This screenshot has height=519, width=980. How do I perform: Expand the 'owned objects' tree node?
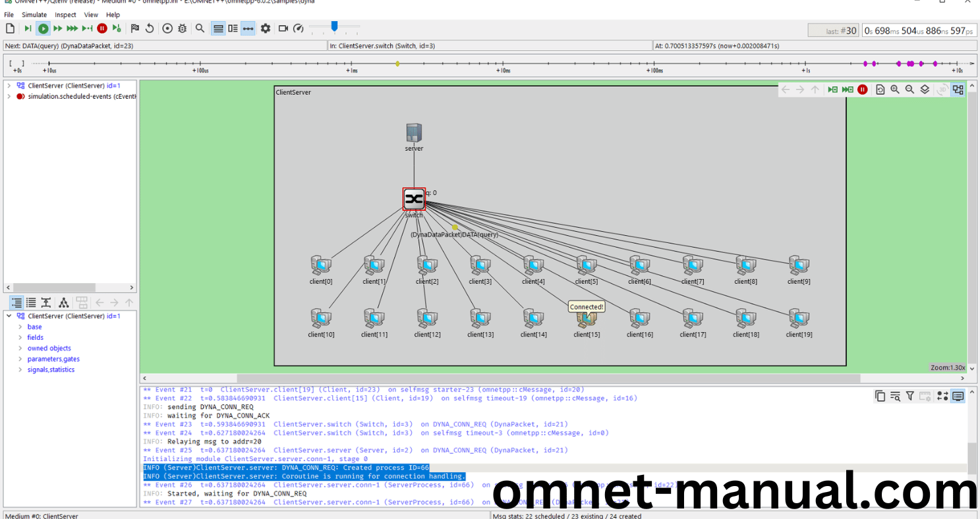pyautogui.click(x=20, y=348)
